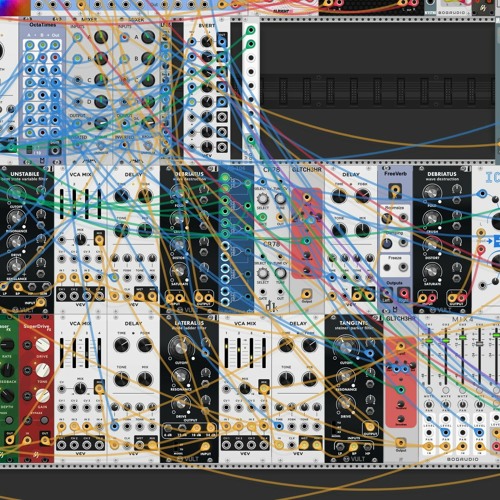Click FreeVerb Damping knob
500x500 pixels.
[x=387, y=243]
